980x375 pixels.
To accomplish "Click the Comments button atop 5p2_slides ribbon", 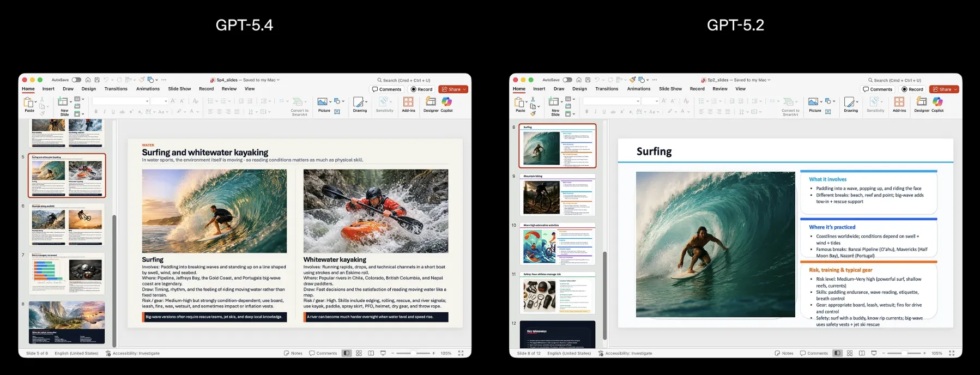I will (x=878, y=89).
